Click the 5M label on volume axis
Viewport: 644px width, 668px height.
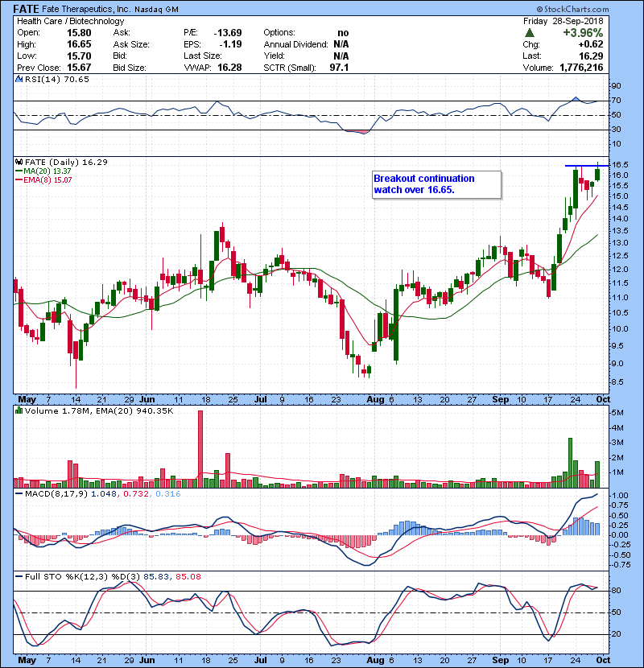tap(617, 413)
